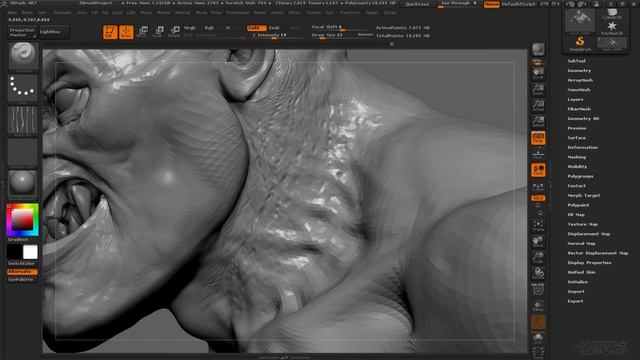Click the Frame mesh icon
The image size is (640, 360).
coord(538,225)
